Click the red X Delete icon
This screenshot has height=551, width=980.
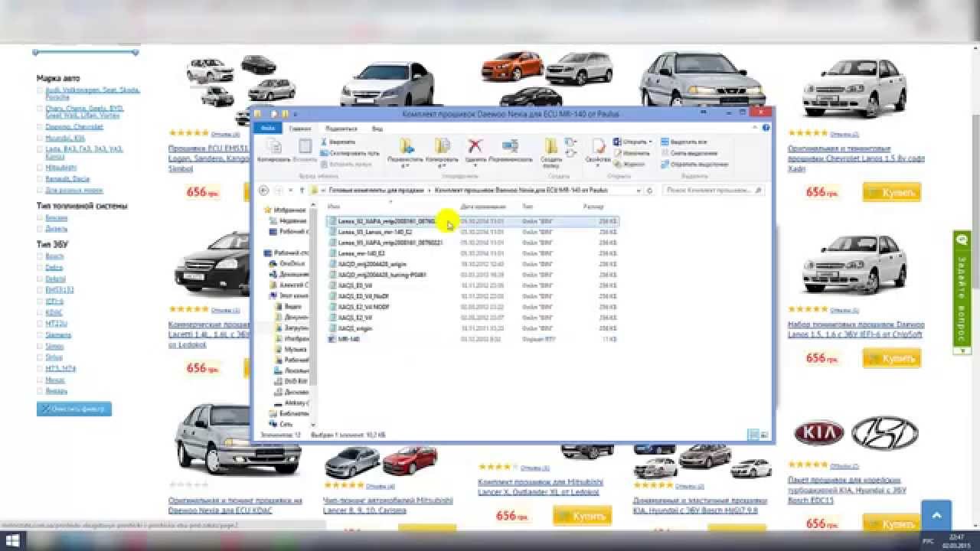point(475,145)
